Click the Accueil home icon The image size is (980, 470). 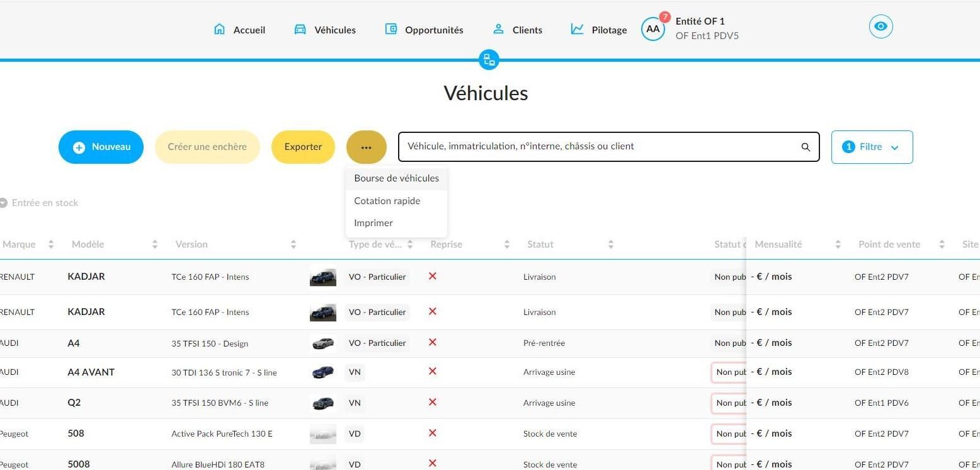click(x=219, y=29)
